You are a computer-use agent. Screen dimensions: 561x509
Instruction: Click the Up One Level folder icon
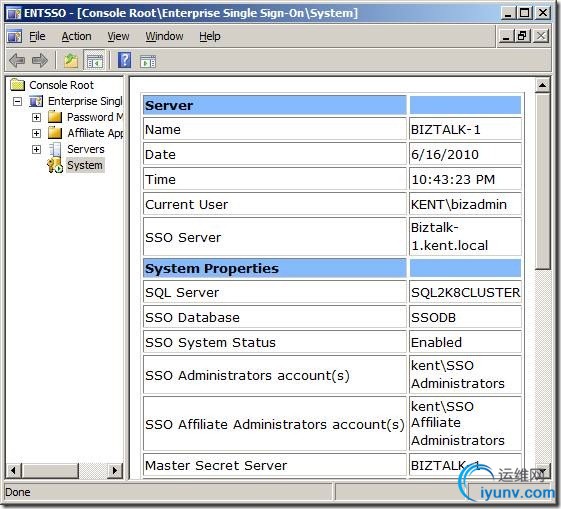[x=71, y=60]
